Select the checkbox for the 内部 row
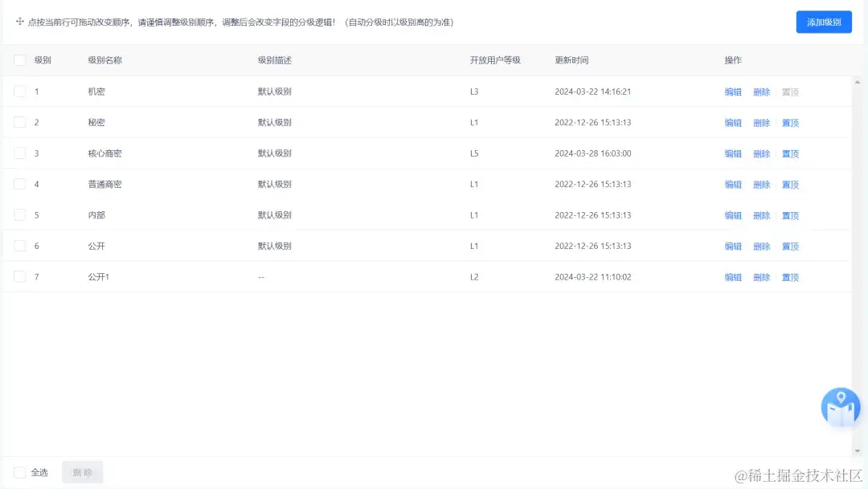 tap(20, 214)
